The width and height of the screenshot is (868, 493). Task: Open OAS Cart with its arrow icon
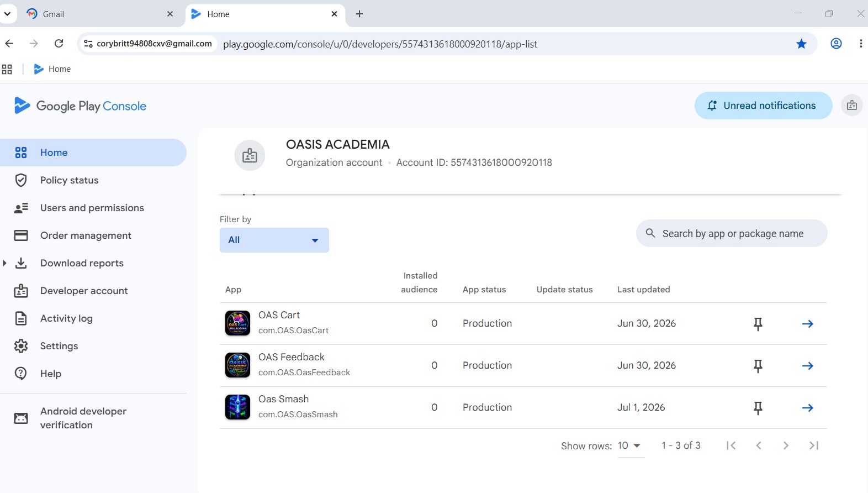807,324
